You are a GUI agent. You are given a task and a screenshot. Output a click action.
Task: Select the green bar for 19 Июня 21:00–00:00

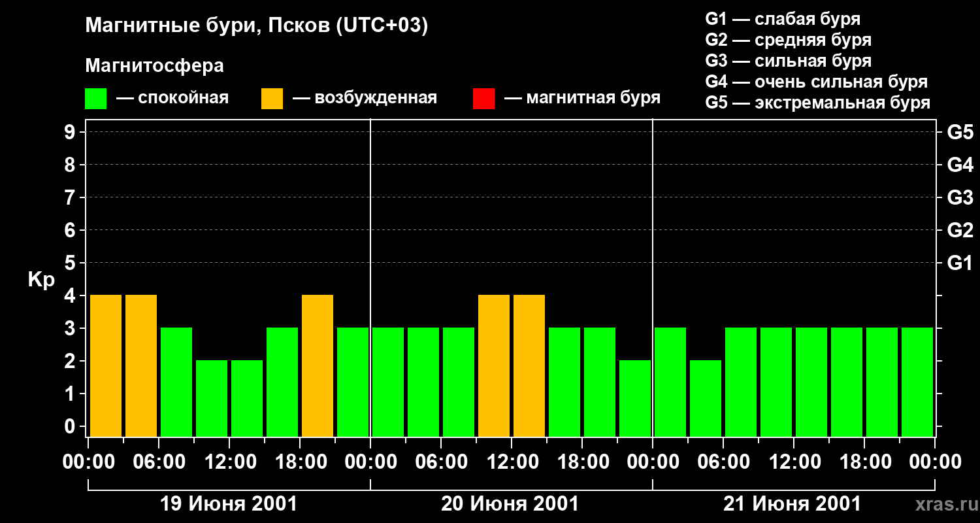tap(353, 382)
